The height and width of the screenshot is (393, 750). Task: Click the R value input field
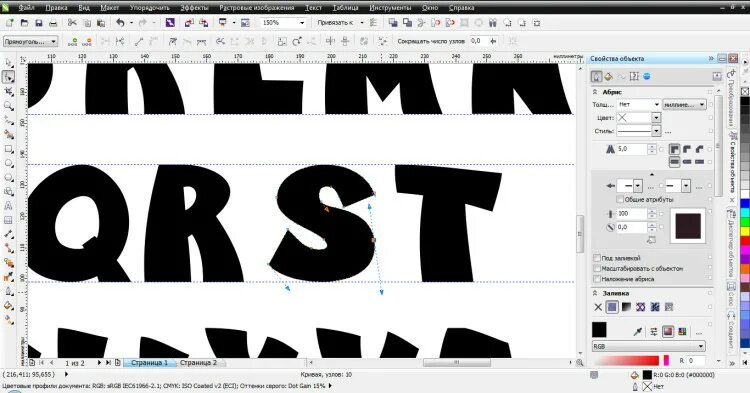pos(696,360)
